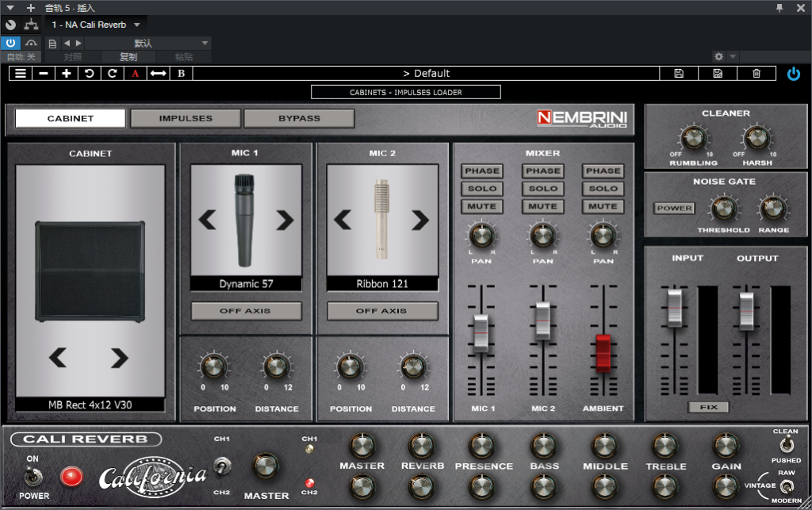Switch to the IMPULSES tab
This screenshot has height=510, width=812.
[186, 118]
